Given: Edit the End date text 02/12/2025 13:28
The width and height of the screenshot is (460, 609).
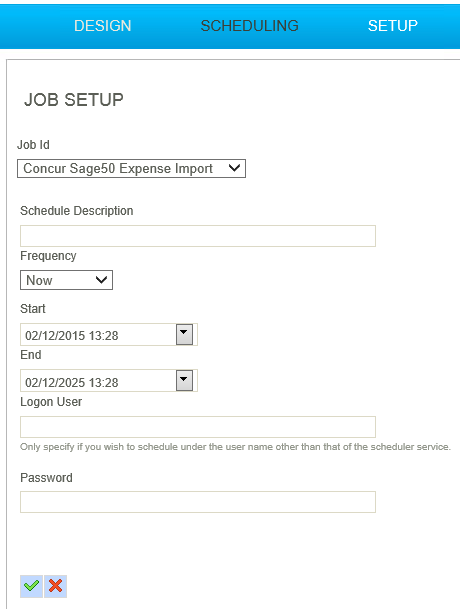Looking at the screenshot, I should tap(98, 381).
